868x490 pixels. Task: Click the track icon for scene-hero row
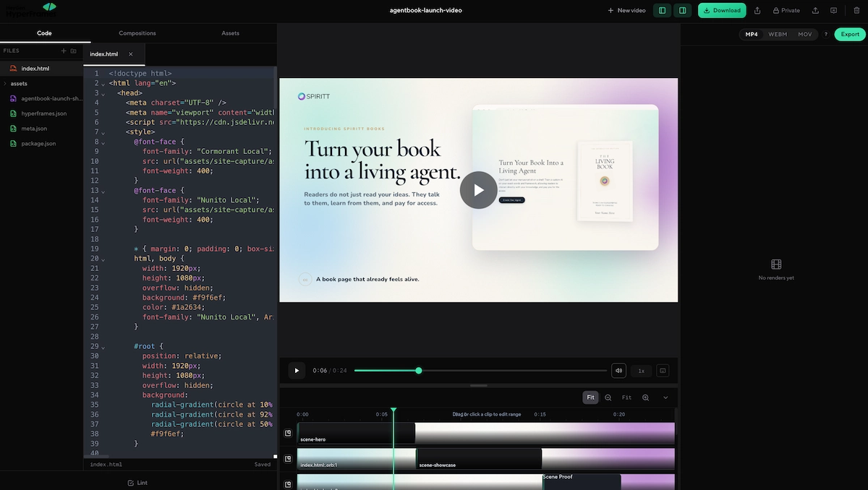click(x=288, y=434)
